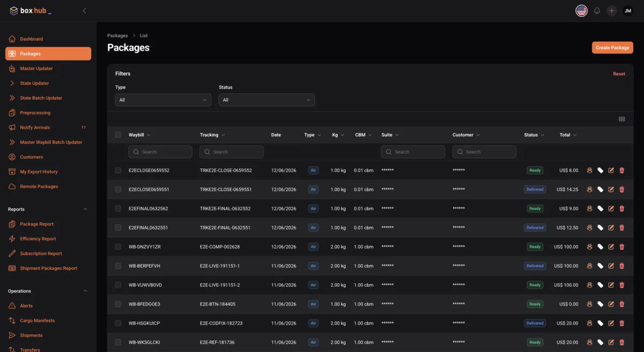Viewport: 644px width, 352px height.
Task: Delete package WB-DNZVY1ZR
Action: click(622, 247)
